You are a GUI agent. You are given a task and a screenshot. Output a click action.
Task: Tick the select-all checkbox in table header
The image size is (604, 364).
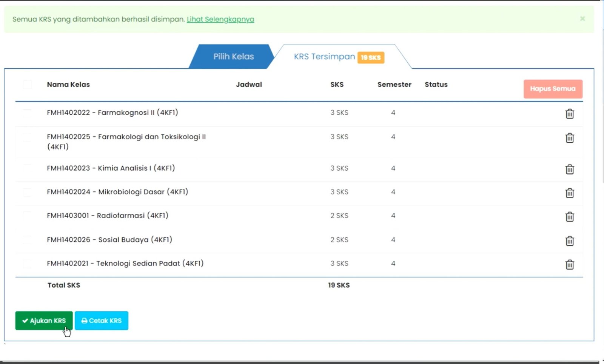28,85
